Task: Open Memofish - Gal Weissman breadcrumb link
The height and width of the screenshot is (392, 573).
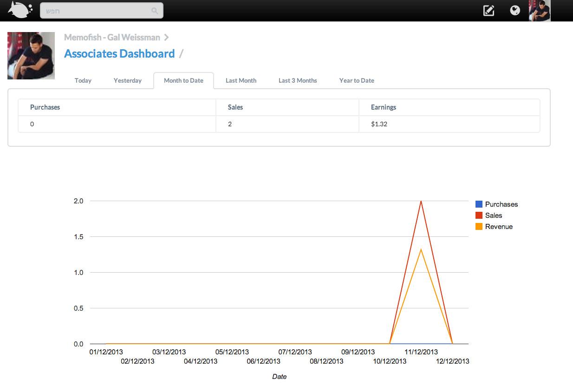Action: click(112, 38)
